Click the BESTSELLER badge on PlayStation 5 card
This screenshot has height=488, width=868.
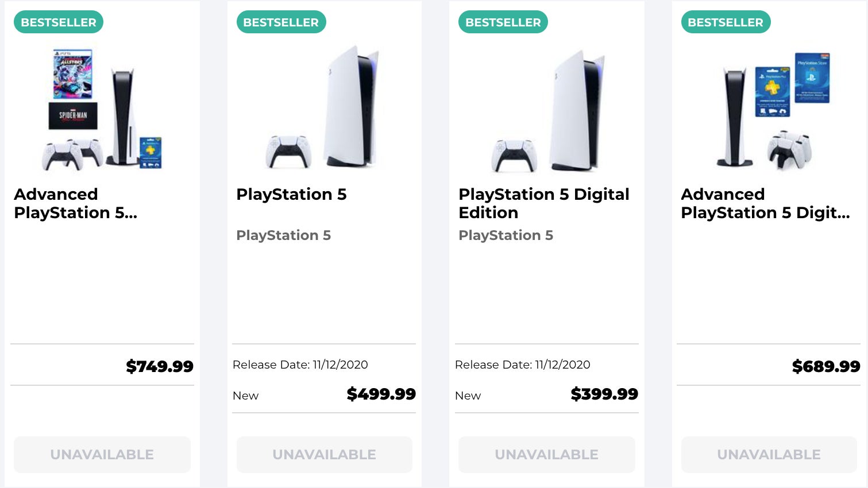coord(281,22)
